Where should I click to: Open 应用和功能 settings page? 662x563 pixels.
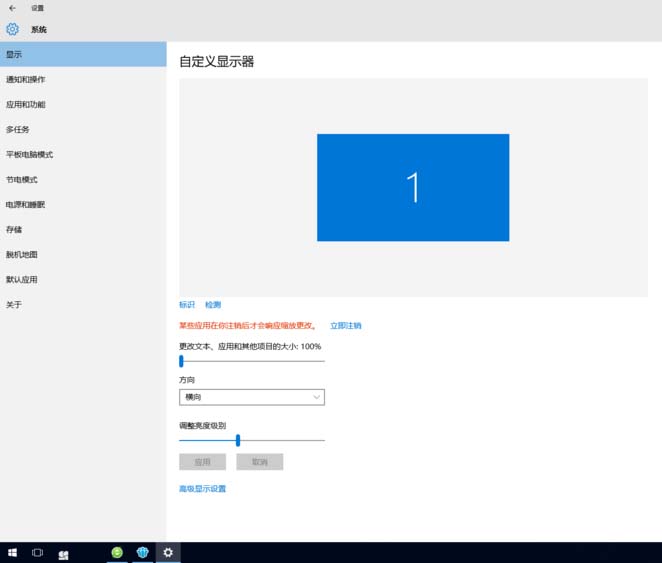25,105
